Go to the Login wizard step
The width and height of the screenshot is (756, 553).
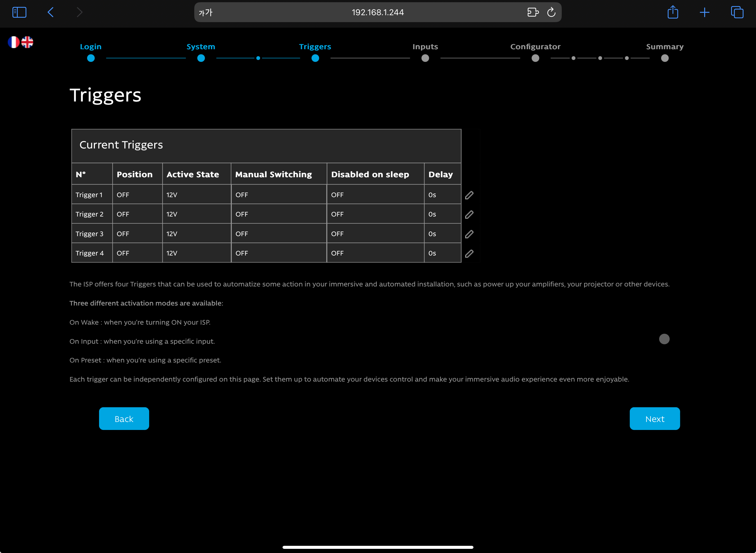[x=90, y=46]
